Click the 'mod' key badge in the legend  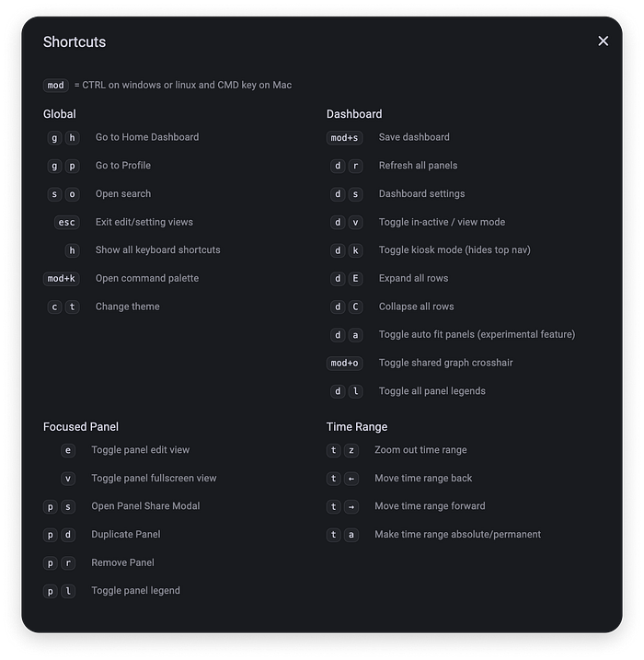point(56,85)
